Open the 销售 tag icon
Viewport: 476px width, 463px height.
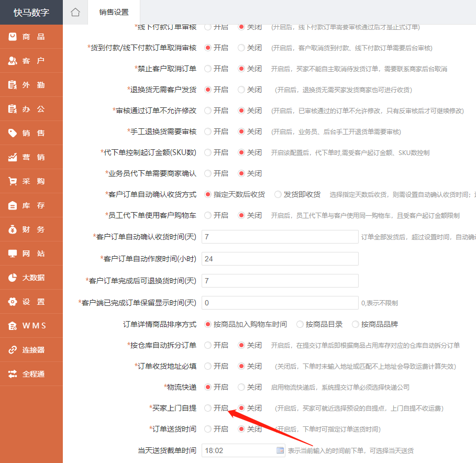(13, 133)
